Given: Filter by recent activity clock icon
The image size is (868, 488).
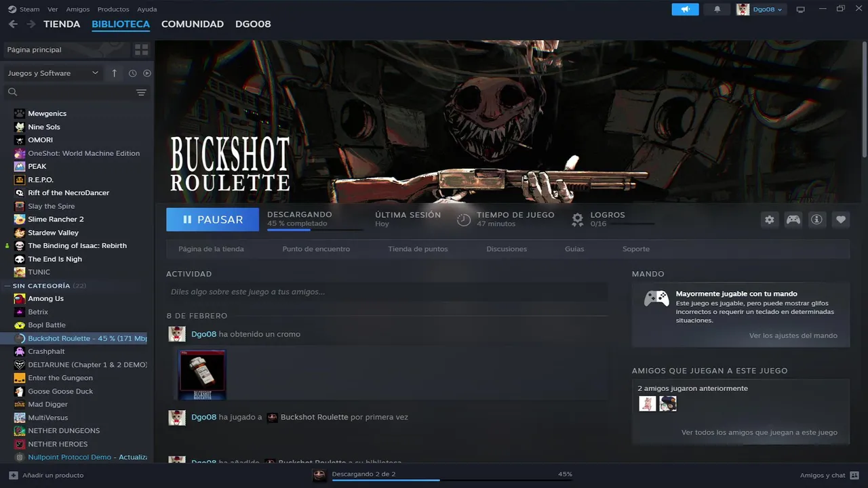Looking at the screenshot, I should click(133, 73).
